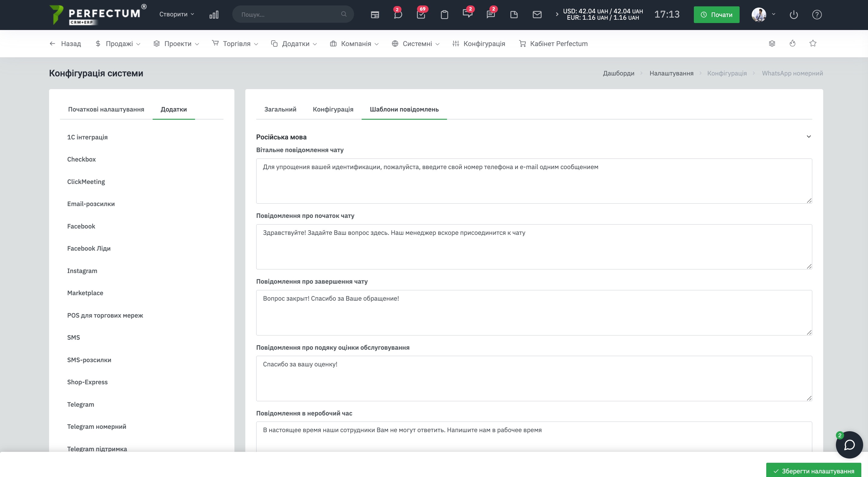The height and width of the screenshot is (477, 868).
Task: Open the floating chat bubble widget
Action: [849, 445]
